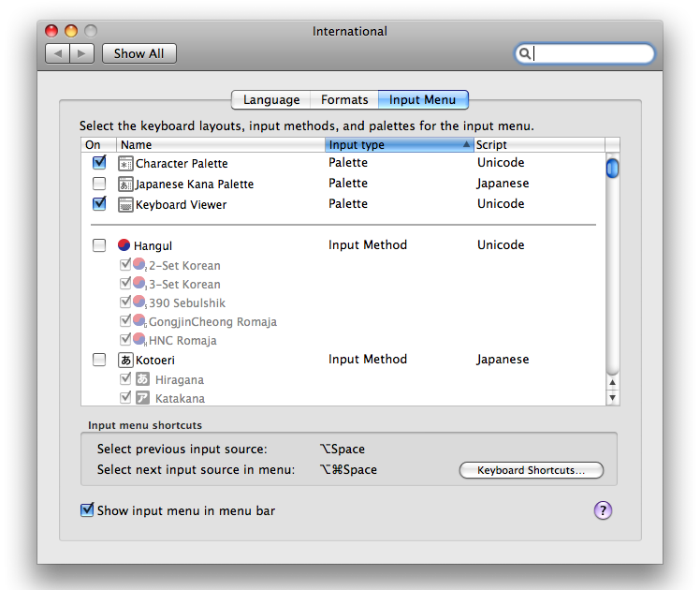Switch to the Language tab

(271, 99)
